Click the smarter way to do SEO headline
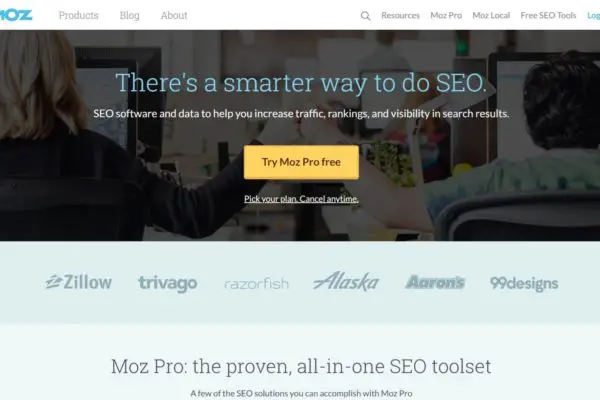The height and width of the screenshot is (400, 600). click(301, 82)
